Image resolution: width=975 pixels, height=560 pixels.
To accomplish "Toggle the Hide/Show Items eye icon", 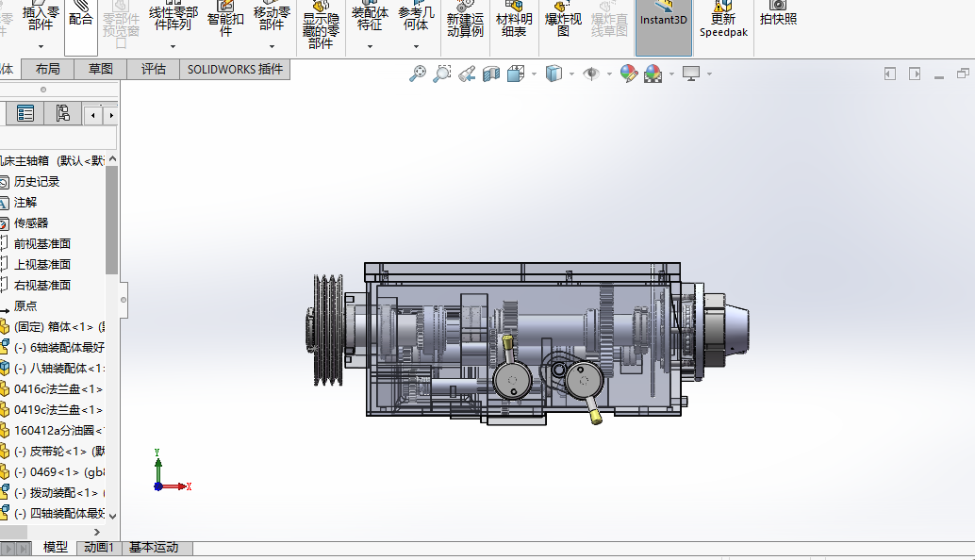I will 590,74.
